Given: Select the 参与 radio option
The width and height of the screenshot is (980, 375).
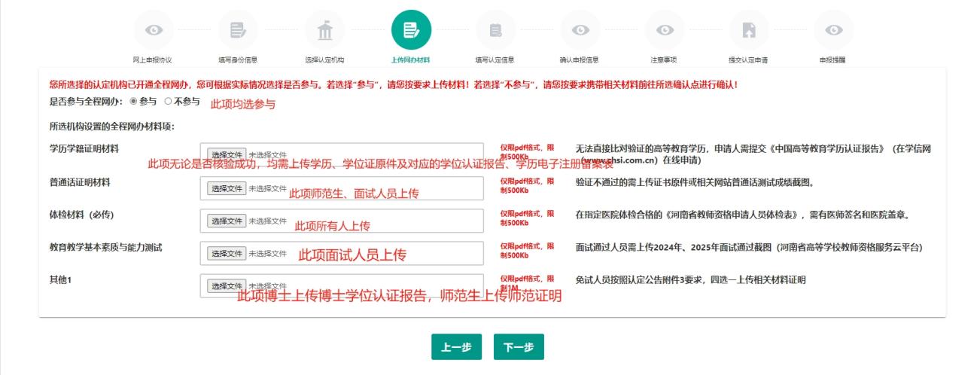Looking at the screenshot, I should [133, 102].
